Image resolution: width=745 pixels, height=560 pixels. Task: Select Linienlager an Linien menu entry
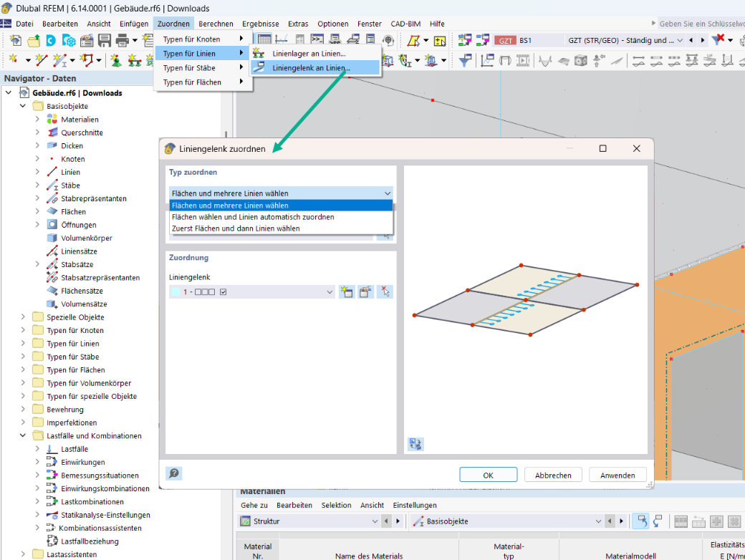pos(315,54)
